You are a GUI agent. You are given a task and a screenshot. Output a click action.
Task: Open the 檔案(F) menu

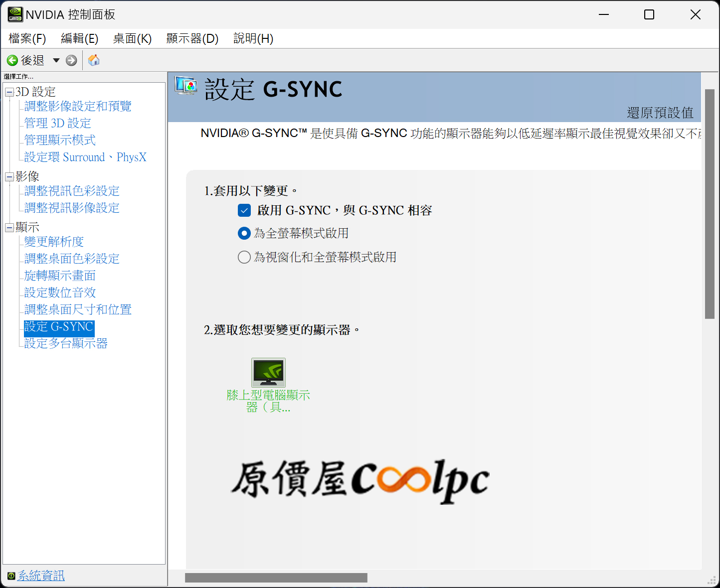(x=27, y=38)
